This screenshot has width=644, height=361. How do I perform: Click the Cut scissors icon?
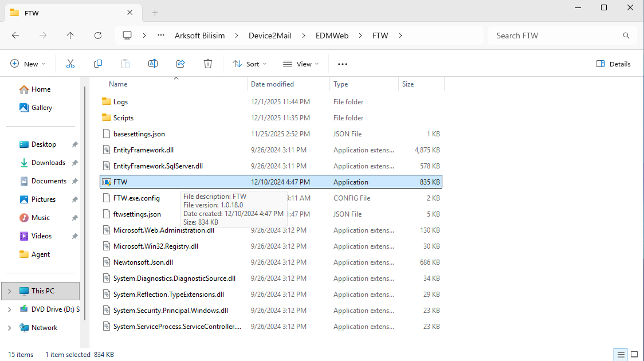pyautogui.click(x=70, y=64)
